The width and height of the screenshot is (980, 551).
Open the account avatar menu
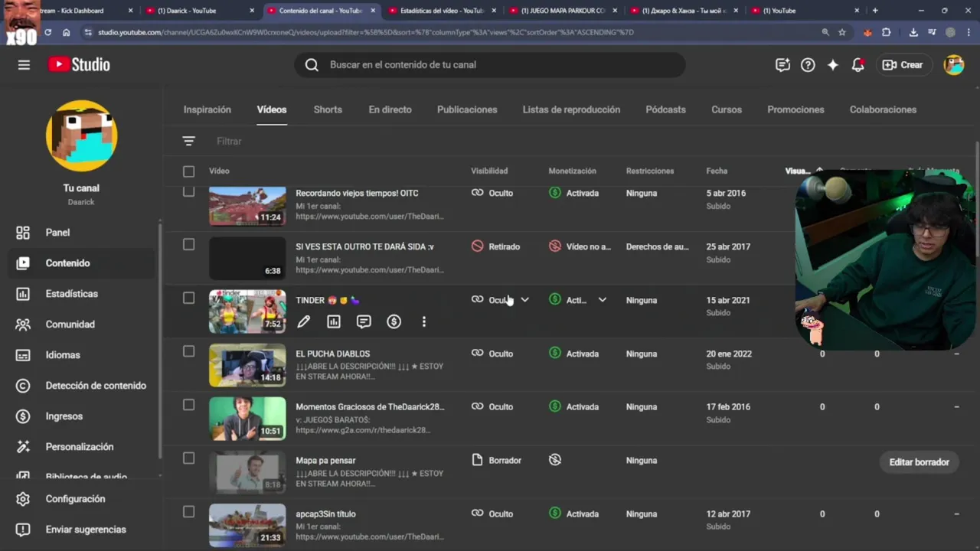954,65
